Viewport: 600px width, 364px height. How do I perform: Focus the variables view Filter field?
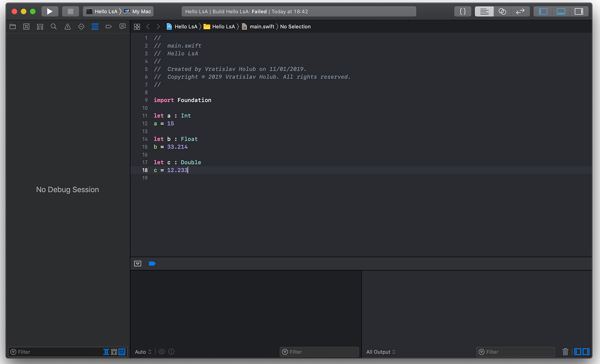click(319, 352)
